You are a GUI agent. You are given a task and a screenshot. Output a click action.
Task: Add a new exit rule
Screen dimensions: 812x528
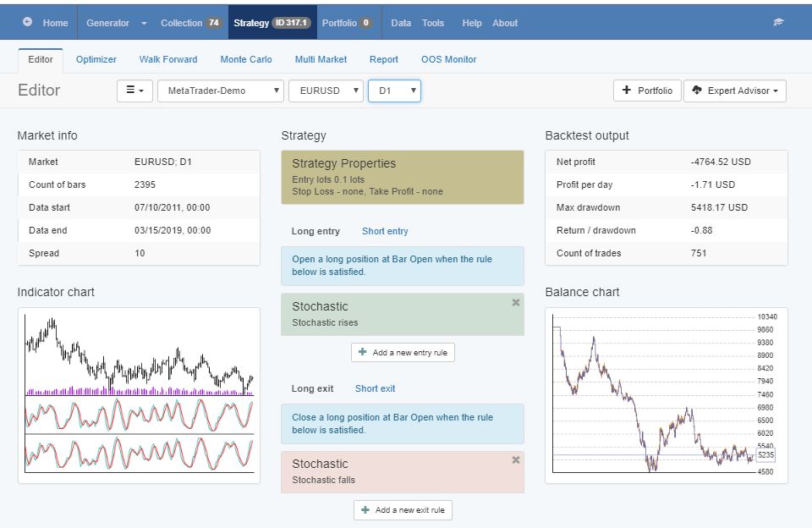tap(403, 510)
